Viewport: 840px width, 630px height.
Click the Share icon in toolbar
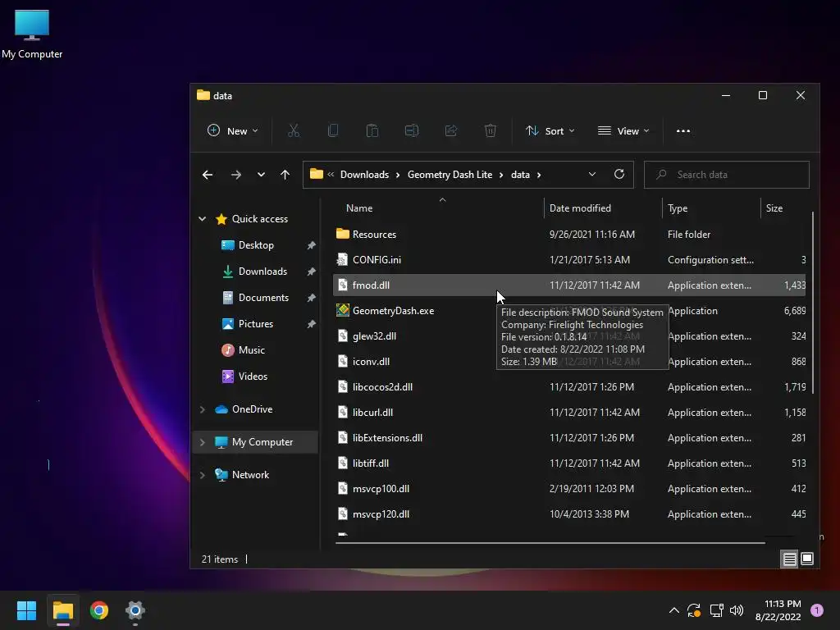[x=451, y=130]
